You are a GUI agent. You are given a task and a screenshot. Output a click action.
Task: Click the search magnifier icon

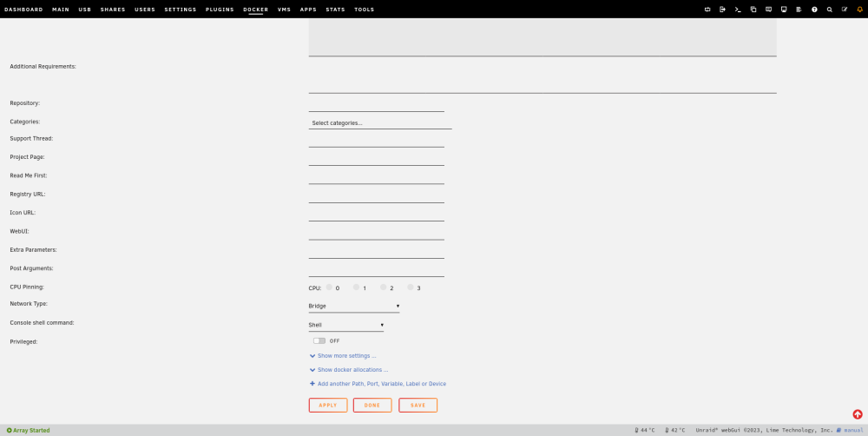(829, 10)
